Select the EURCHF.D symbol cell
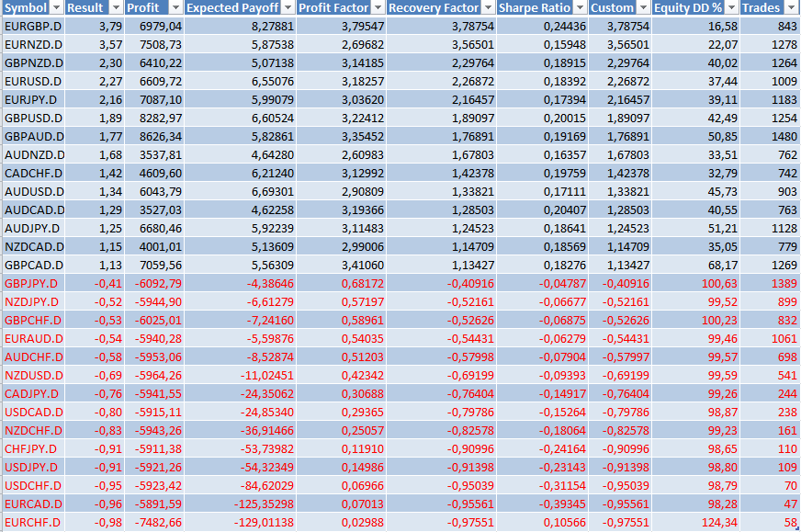The image size is (801, 532). [x=33, y=523]
